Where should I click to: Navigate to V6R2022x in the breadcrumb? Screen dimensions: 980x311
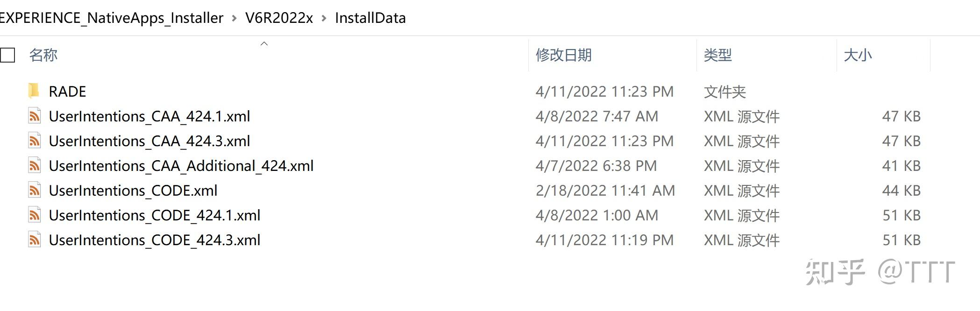(x=279, y=18)
